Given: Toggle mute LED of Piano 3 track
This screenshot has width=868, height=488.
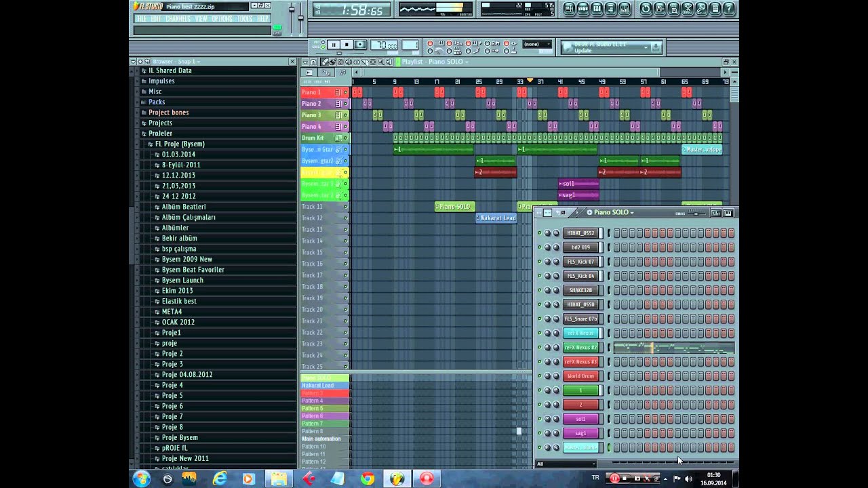Looking at the screenshot, I should click(346, 115).
